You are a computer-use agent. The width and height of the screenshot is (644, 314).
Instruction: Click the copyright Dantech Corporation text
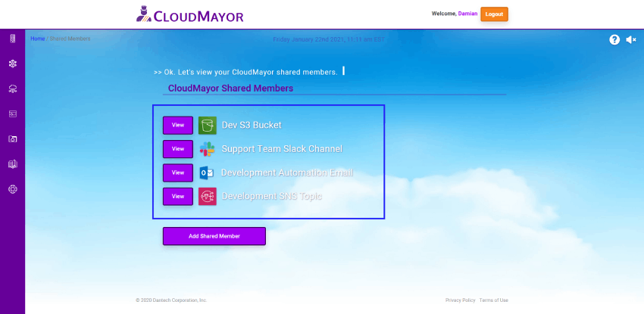click(171, 300)
